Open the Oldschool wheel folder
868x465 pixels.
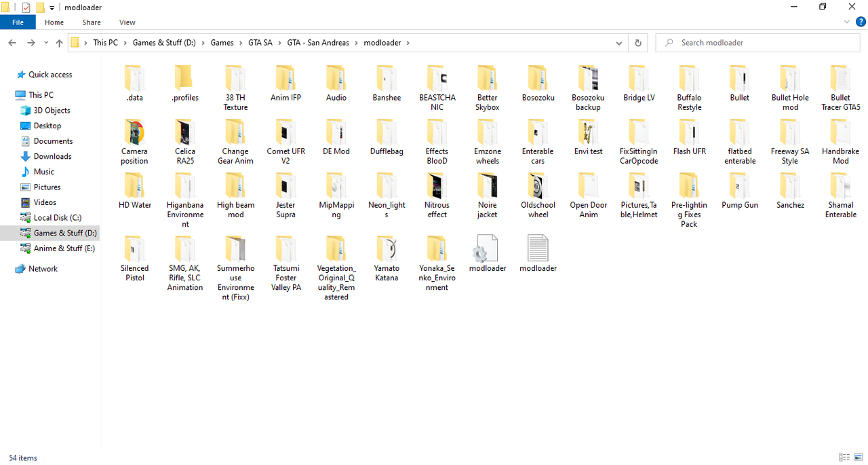(x=538, y=196)
